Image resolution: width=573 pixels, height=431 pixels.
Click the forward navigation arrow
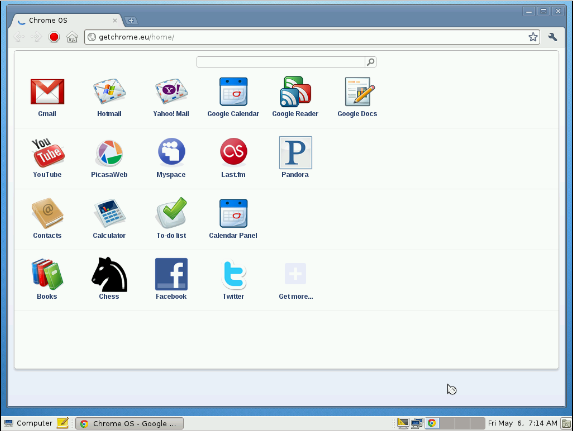click(37, 37)
